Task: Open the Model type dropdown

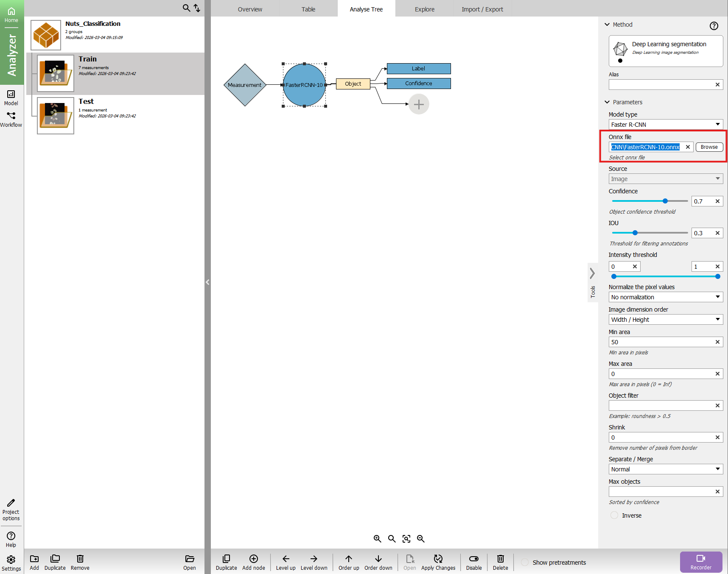Action: pos(665,125)
